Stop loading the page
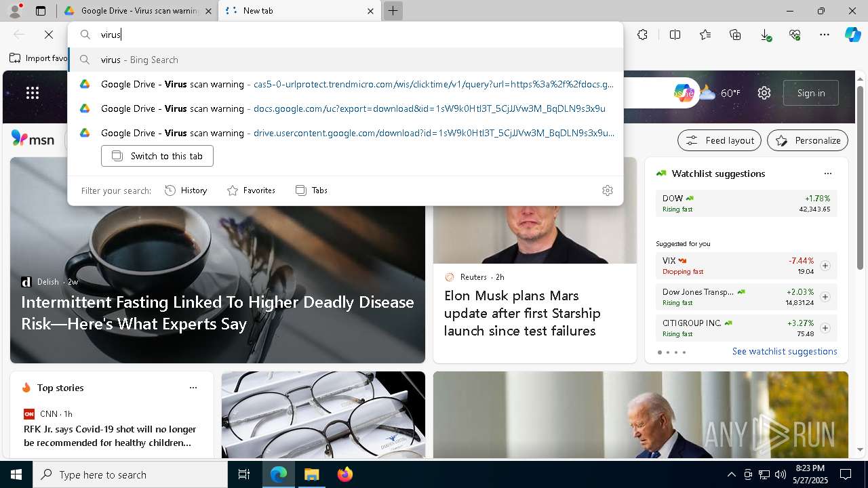Image resolution: width=868 pixels, height=488 pixels. tap(49, 35)
